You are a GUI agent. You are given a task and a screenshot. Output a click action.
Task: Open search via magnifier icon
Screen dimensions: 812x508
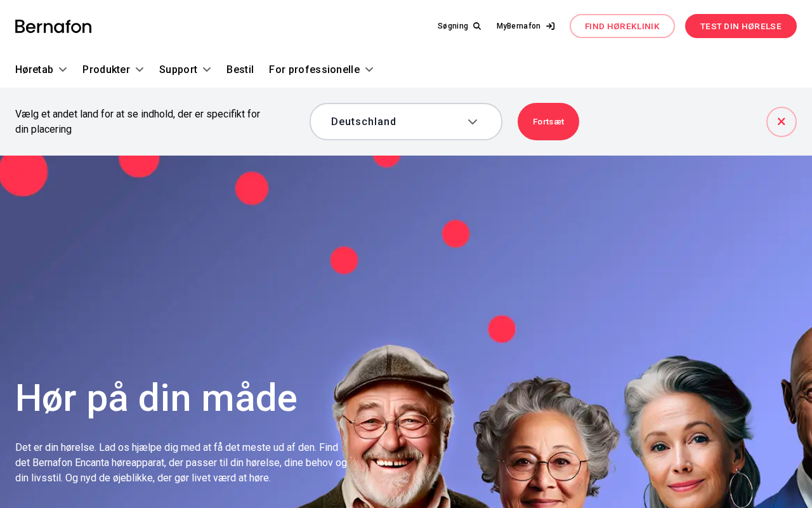[x=477, y=26]
